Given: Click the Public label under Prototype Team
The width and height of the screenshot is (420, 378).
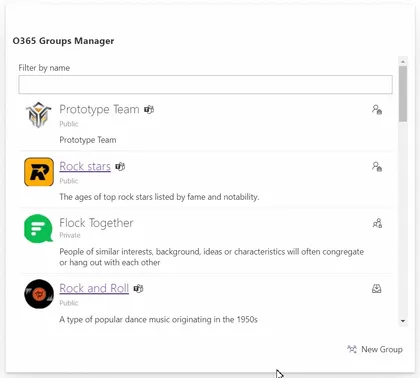Looking at the screenshot, I should click(69, 124).
